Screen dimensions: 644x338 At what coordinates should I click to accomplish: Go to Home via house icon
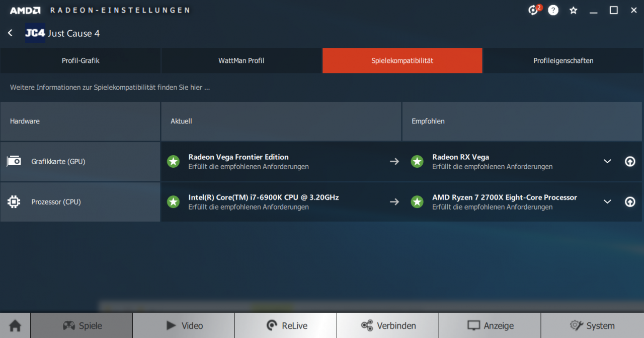click(15, 325)
